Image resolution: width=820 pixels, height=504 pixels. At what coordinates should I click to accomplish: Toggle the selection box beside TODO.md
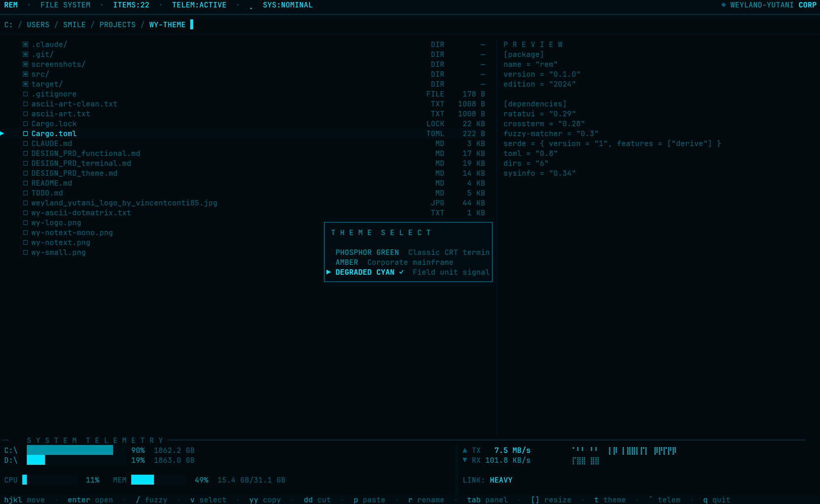[25, 193]
